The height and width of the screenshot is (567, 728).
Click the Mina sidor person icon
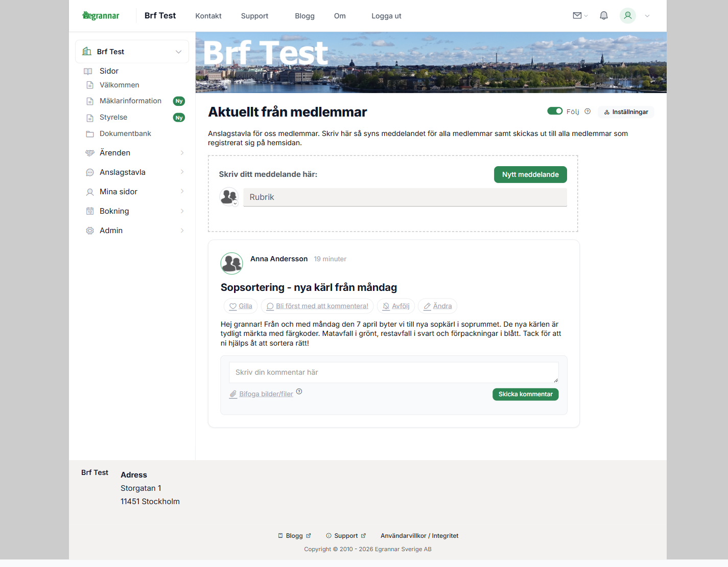click(x=90, y=192)
